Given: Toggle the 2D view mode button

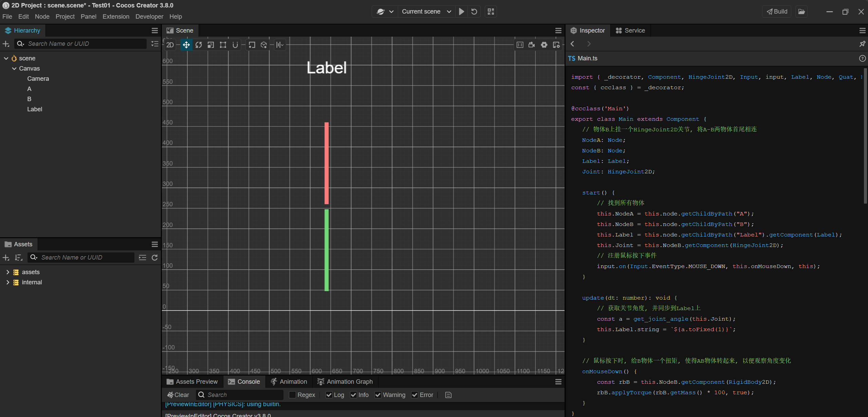Looking at the screenshot, I should [170, 45].
